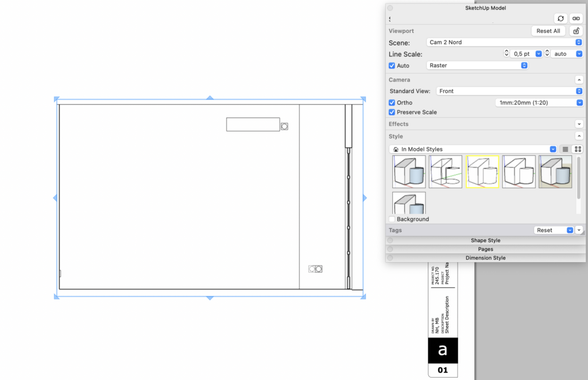Expand the Shape Style panel
The height and width of the screenshot is (380, 588).
tap(485, 240)
